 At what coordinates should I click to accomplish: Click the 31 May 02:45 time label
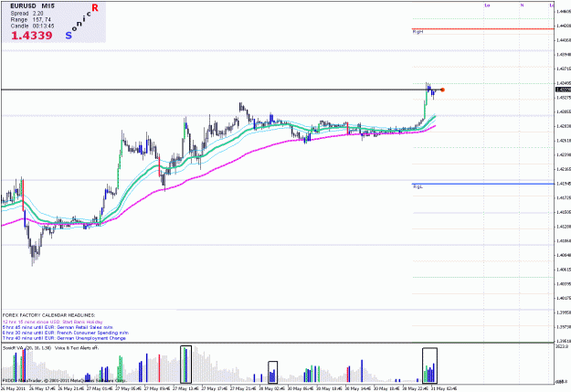point(443,388)
